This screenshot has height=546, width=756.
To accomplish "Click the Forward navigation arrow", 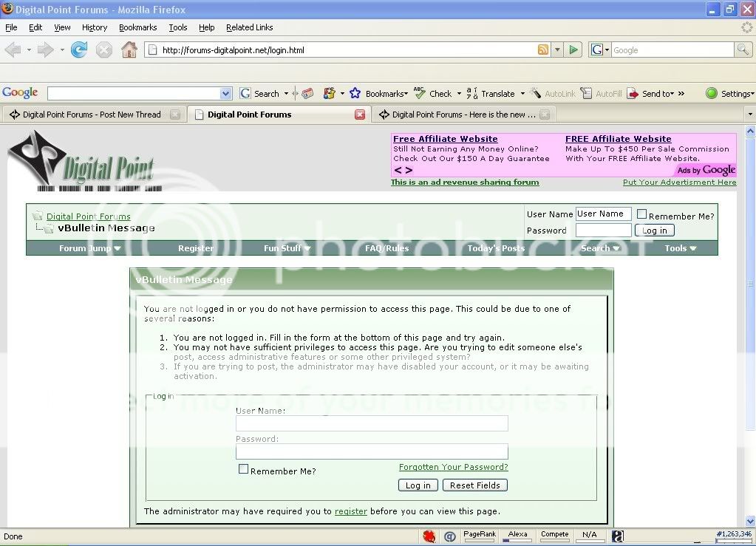I will [45, 50].
